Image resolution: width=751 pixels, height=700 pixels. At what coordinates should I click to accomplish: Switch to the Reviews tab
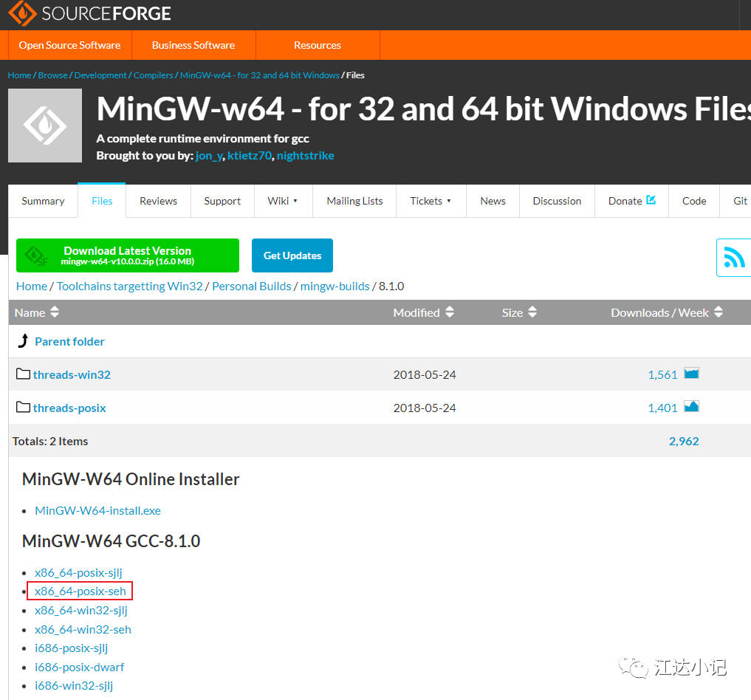click(x=159, y=201)
